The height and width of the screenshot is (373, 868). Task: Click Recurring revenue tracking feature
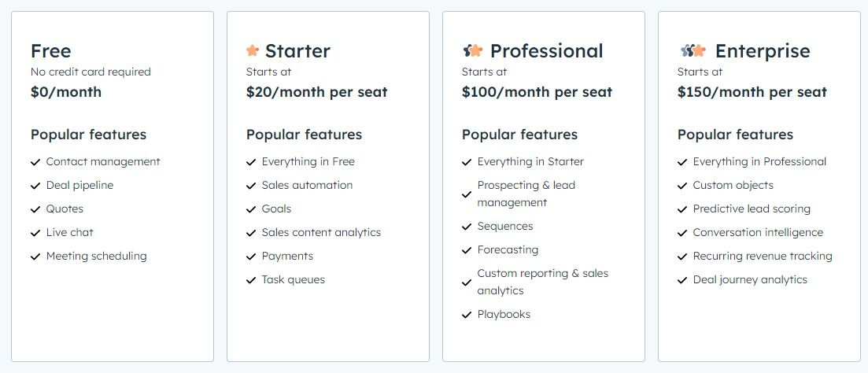763,257
